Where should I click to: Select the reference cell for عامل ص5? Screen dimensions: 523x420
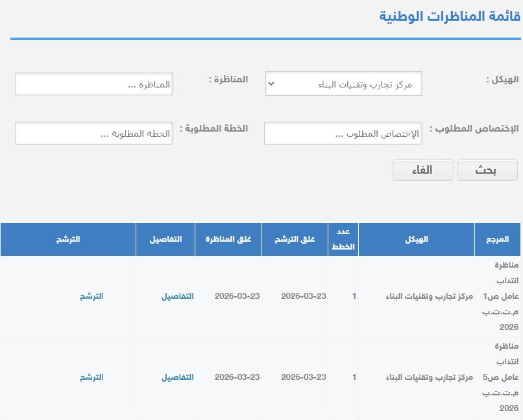(498, 377)
